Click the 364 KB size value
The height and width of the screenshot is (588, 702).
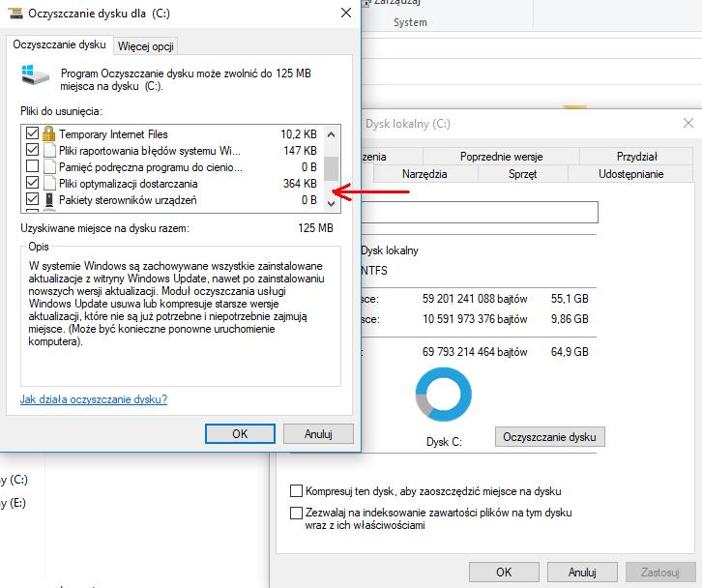click(x=300, y=184)
